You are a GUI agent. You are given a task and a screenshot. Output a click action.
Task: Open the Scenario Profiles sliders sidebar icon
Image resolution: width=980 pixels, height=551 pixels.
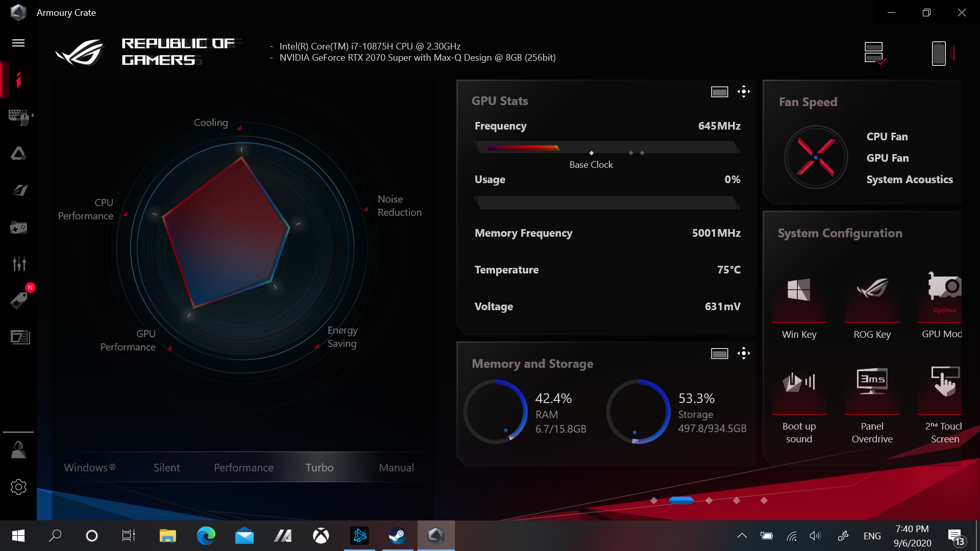[x=19, y=264]
